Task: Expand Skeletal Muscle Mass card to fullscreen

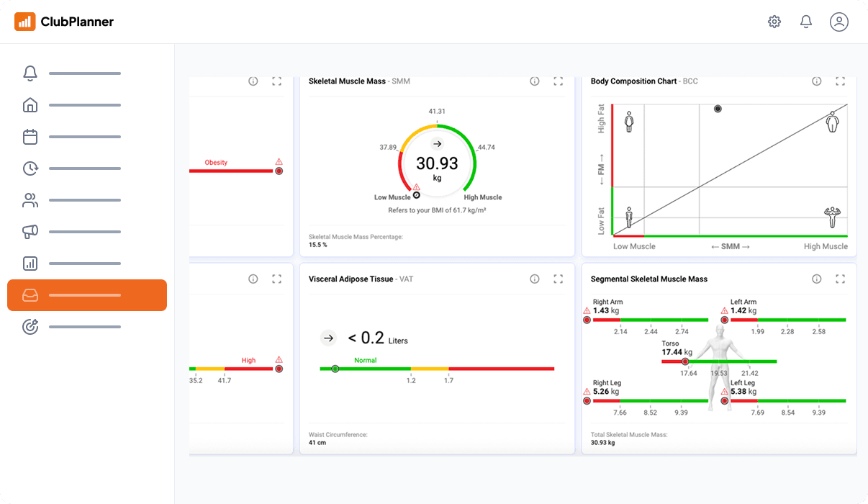Action: click(x=559, y=81)
